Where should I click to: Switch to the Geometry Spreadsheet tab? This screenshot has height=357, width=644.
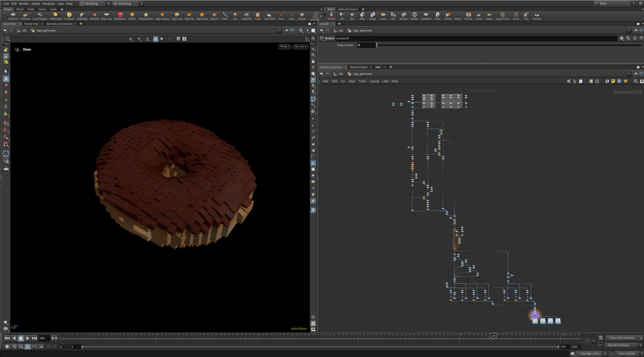pos(59,24)
